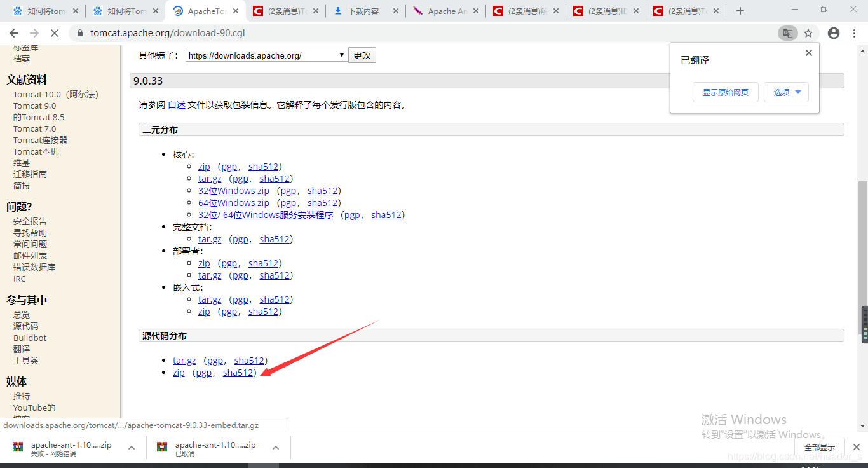The height and width of the screenshot is (468, 868).
Task: Open Buildbot sidebar link
Action: pyautogui.click(x=30, y=338)
